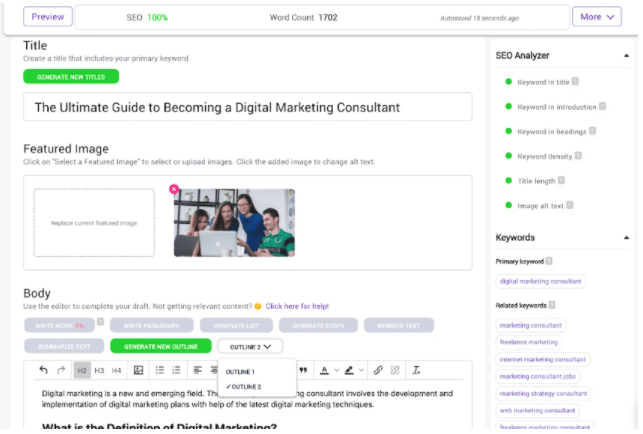The image size is (643, 434).
Task: Click the clear formatting icon
Action: (x=416, y=370)
